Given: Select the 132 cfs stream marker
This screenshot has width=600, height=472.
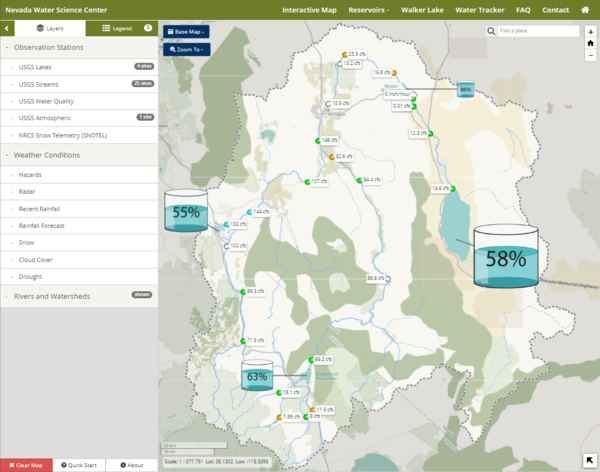Looking at the screenshot, I should point(227,224).
